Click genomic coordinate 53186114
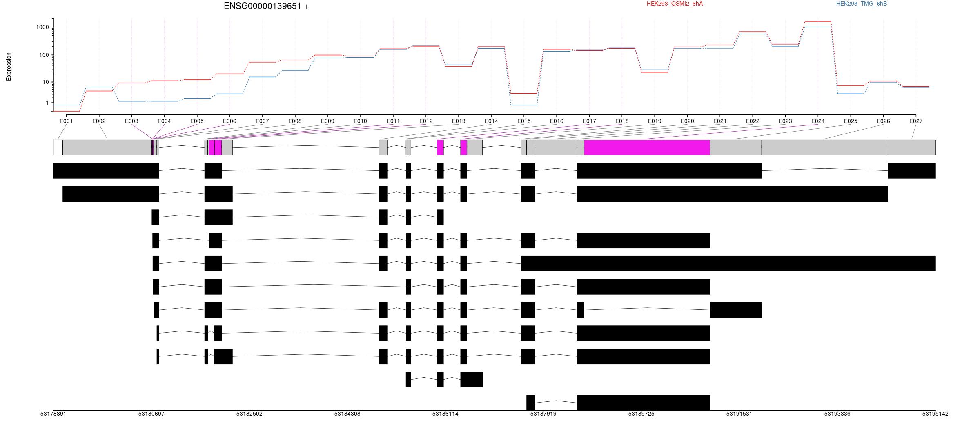 click(x=445, y=414)
